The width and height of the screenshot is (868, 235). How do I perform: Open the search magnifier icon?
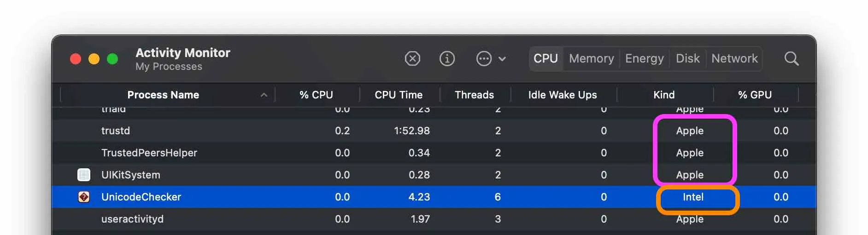[791, 59]
